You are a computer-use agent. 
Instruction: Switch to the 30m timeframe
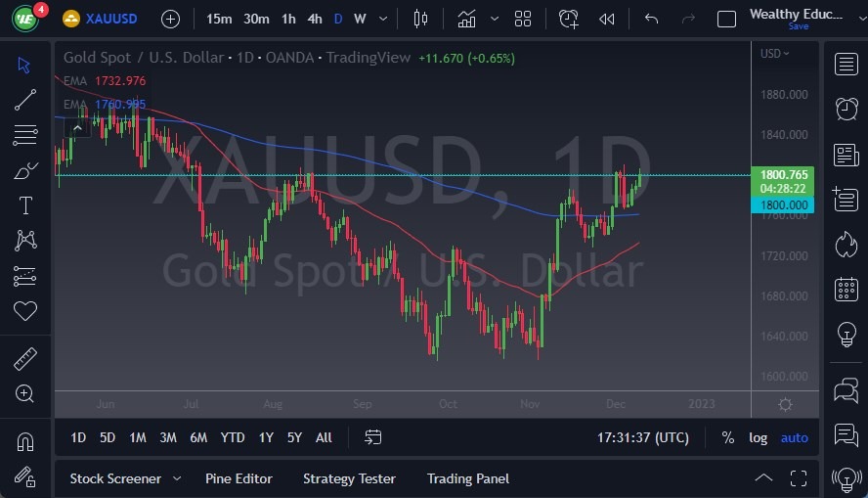tap(256, 19)
